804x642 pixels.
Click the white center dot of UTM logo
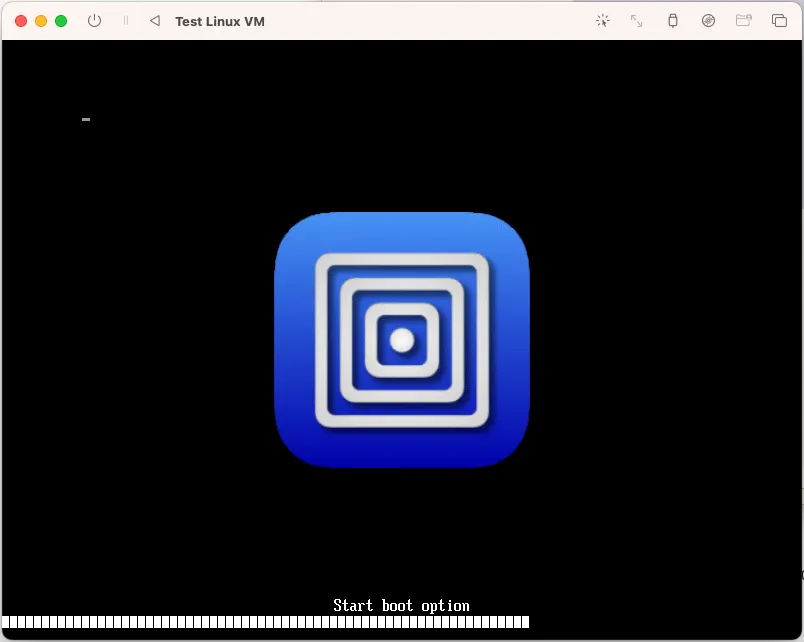coord(402,340)
